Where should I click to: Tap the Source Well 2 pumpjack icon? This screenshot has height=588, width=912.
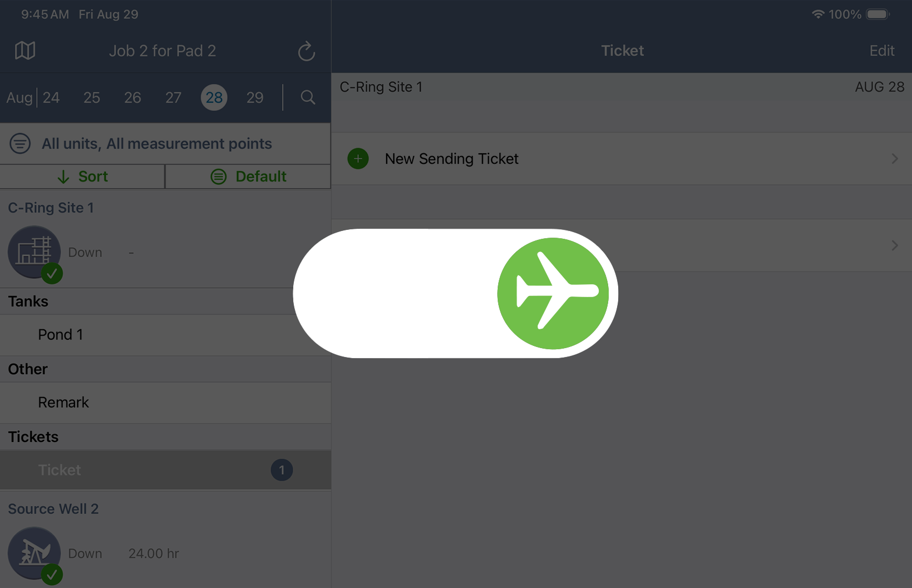[34, 553]
